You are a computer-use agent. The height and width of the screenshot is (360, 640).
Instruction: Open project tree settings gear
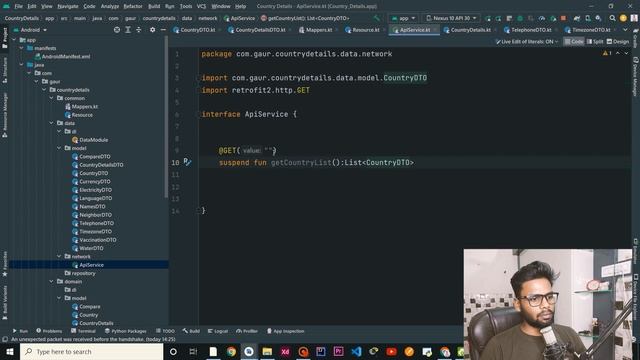152,30
